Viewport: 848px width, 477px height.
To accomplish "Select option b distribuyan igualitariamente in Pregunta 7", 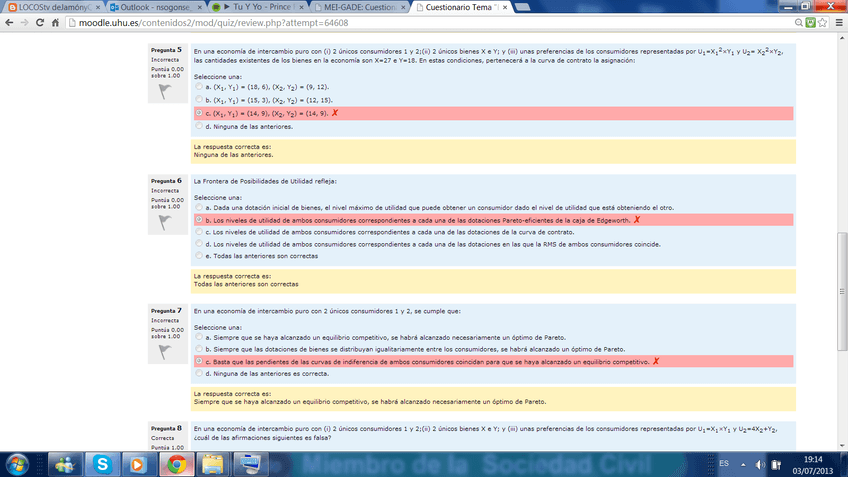I will point(199,349).
